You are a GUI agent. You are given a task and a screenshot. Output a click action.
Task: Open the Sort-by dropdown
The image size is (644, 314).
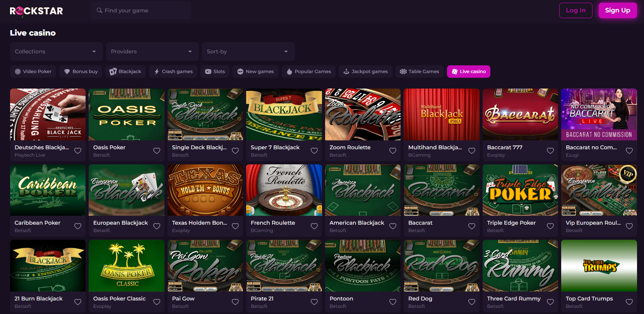(248, 51)
